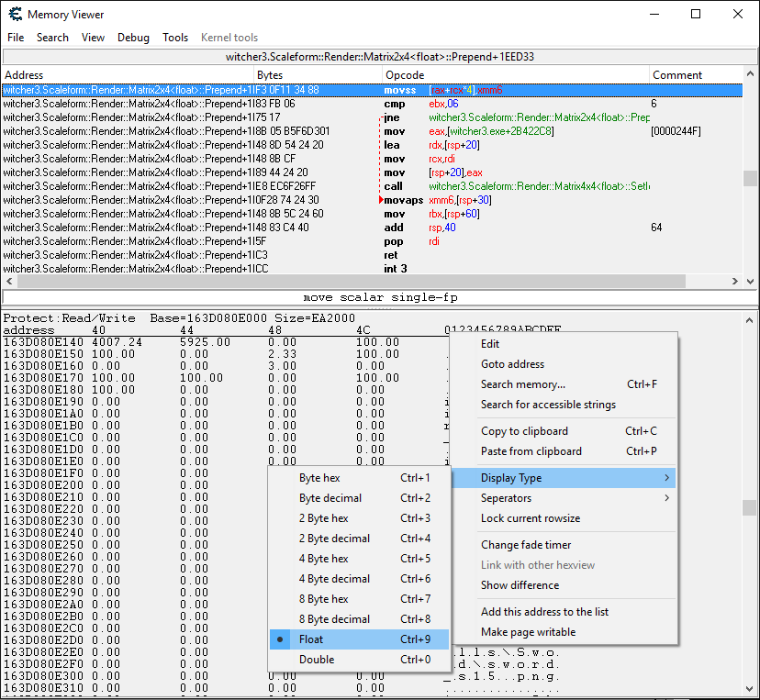This screenshot has width=760, height=700.
Task: Maximize the Memory Viewer window
Action: [x=696, y=15]
